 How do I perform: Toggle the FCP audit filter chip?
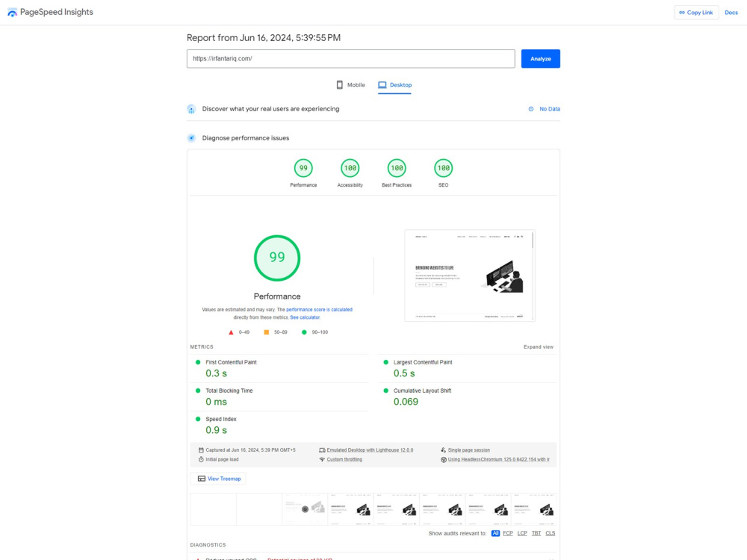pyautogui.click(x=508, y=533)
